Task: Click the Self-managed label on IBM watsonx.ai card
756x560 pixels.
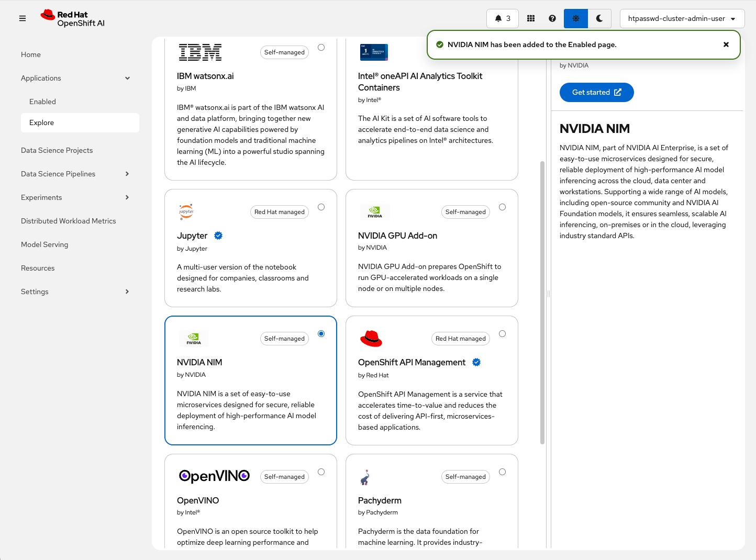Action: [284, 52]
